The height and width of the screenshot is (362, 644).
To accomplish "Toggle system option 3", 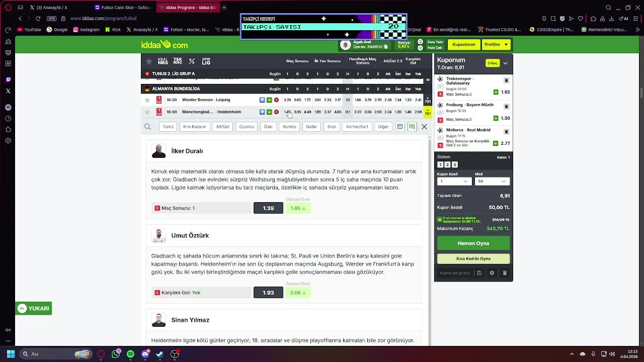I will point(454,164).
